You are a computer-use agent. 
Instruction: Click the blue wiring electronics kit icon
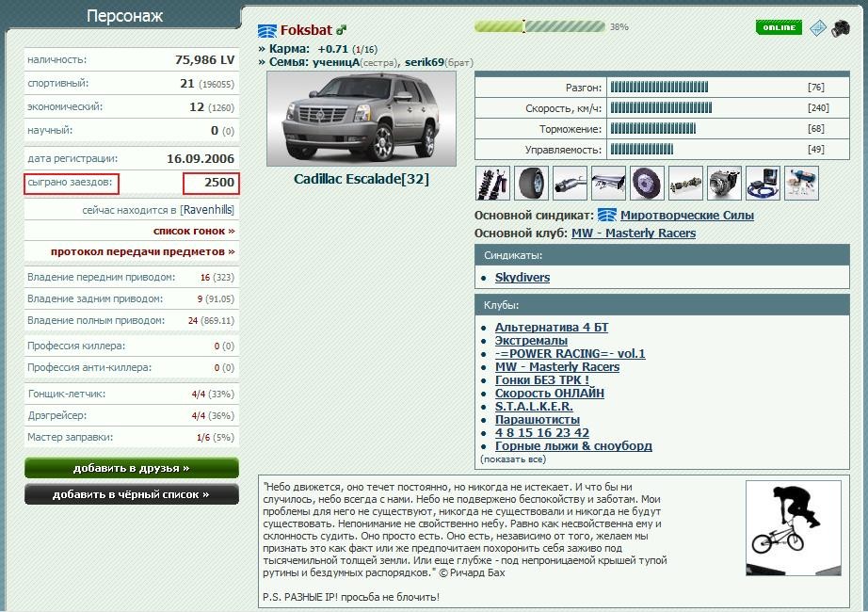(x=763, y=183)
